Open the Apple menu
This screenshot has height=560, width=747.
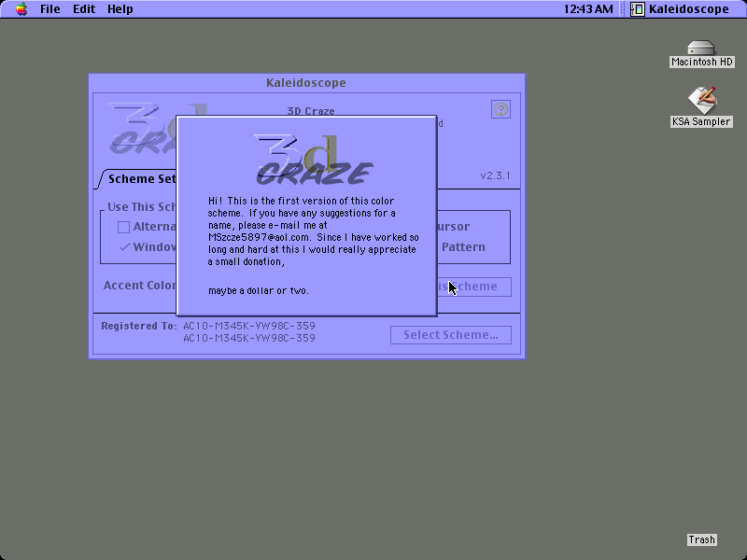tap(21, 9)
